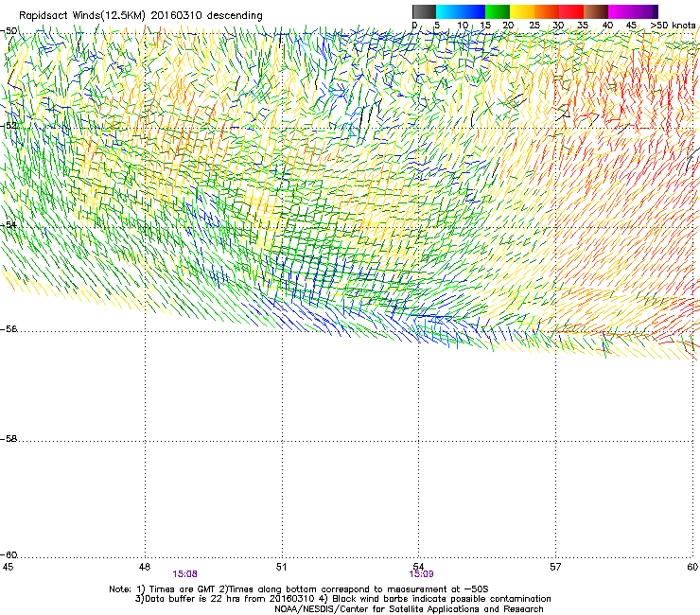Click the legend scale label '10'
This screenshot has width=700, height=615.
(463, 26)
